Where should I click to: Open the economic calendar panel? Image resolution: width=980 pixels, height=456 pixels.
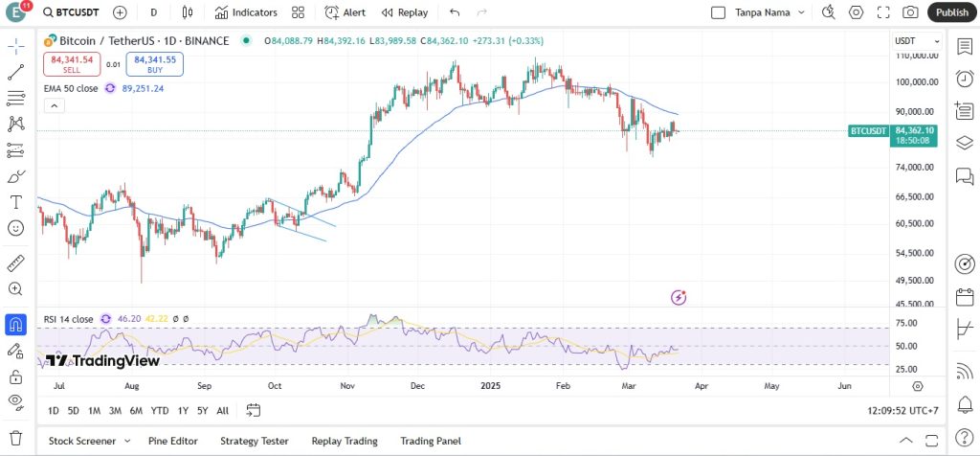click(965, 296)
